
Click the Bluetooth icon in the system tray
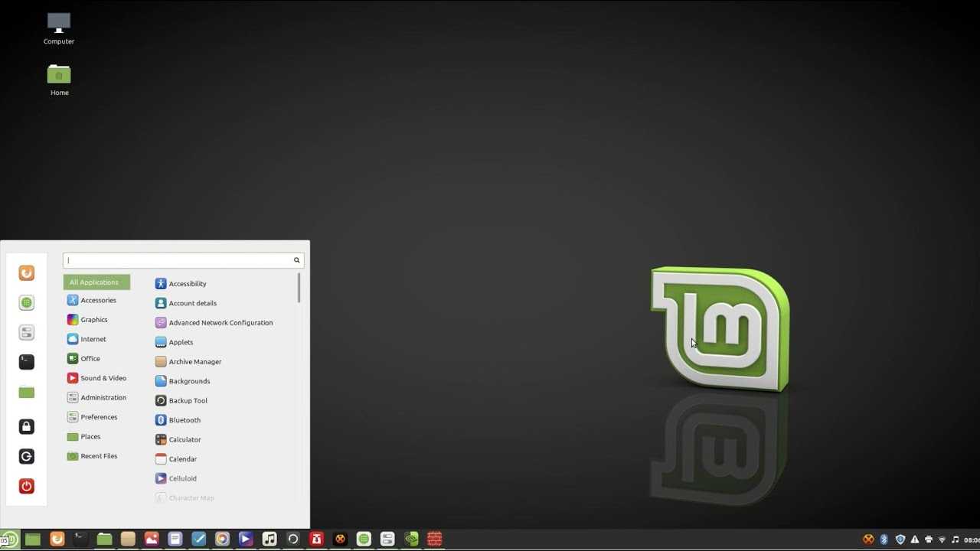click(x=884, y=540)
